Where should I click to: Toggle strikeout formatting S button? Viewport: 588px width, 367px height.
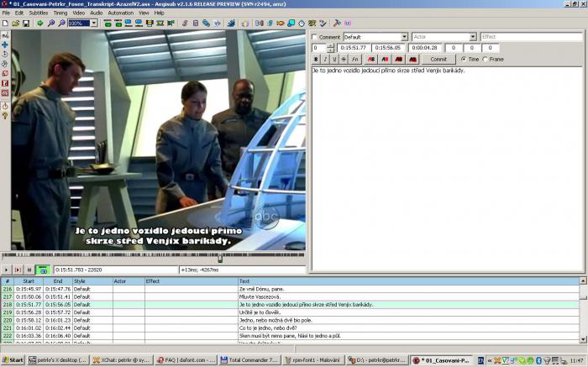[343, 60]
